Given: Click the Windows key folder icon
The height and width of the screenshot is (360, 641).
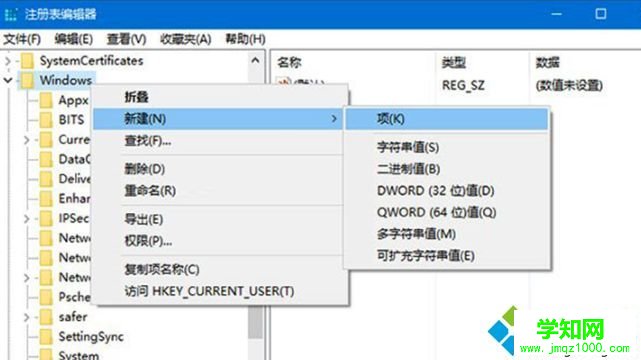Looking at the screenshot, I should 27,80.
